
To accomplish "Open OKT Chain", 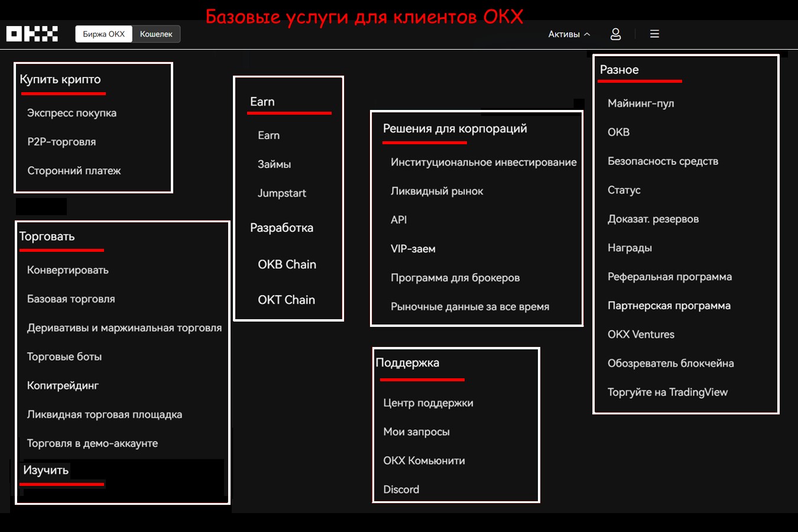I will 287,300.
